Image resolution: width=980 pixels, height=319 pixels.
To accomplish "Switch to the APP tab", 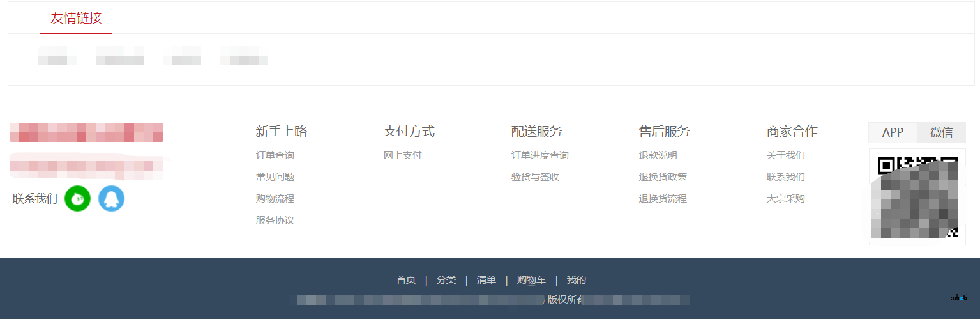I will (x=893, y=132).
